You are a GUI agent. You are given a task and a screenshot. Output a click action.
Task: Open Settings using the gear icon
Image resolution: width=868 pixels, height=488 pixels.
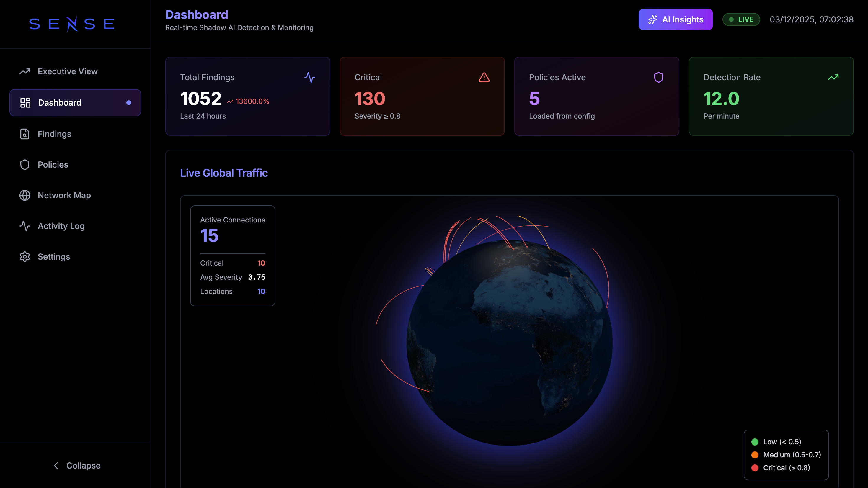point(25,257)
